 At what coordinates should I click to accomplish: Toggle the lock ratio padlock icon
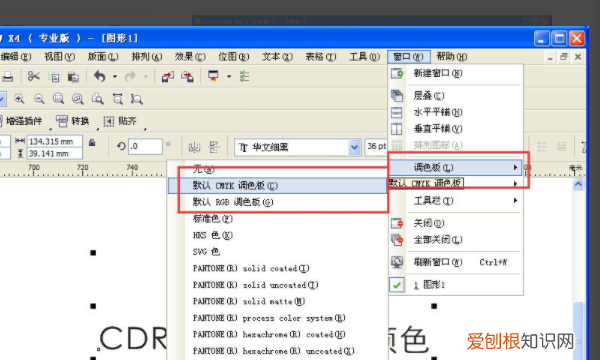tap(92, 143)
